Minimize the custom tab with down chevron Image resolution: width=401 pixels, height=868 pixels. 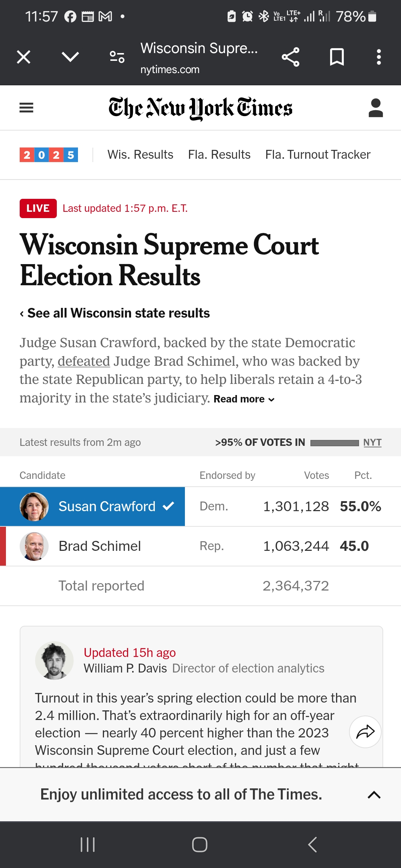(70, 57)
